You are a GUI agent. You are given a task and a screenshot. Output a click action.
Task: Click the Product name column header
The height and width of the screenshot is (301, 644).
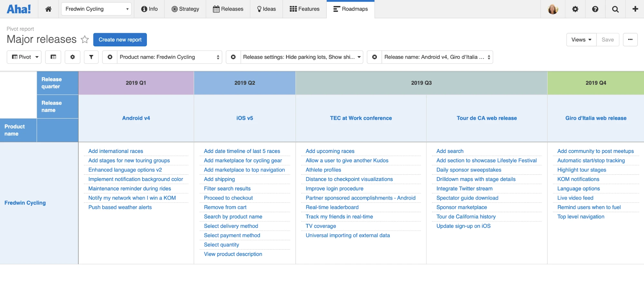tap(18, 130)
